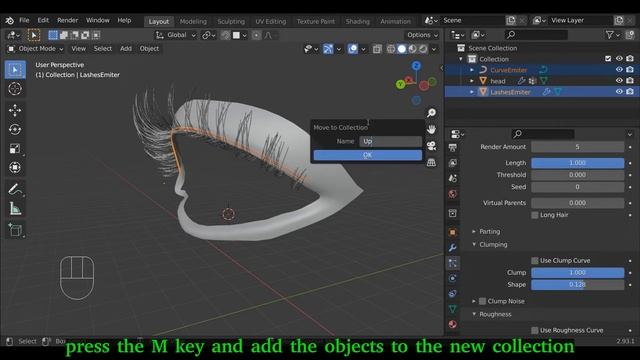The width and height of the screenshot is (640, 360).
Task: Select the Transform tool
Action: click(x=15, y=167)
